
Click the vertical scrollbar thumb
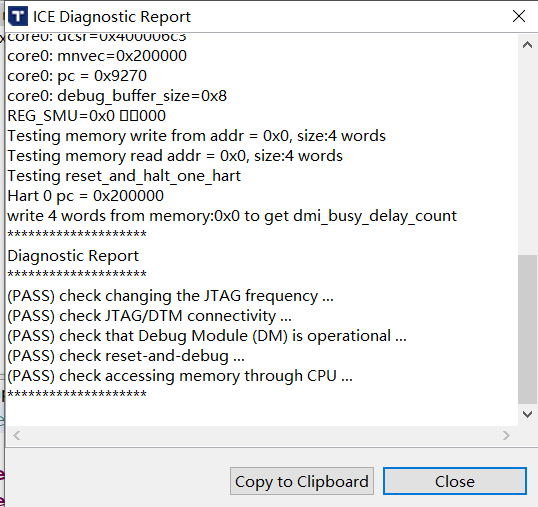527,329
